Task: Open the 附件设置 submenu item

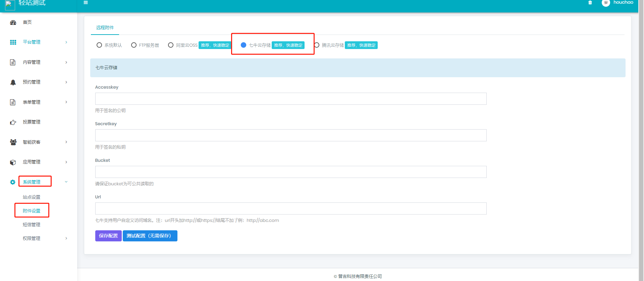Action: click(x=32, y=211)
